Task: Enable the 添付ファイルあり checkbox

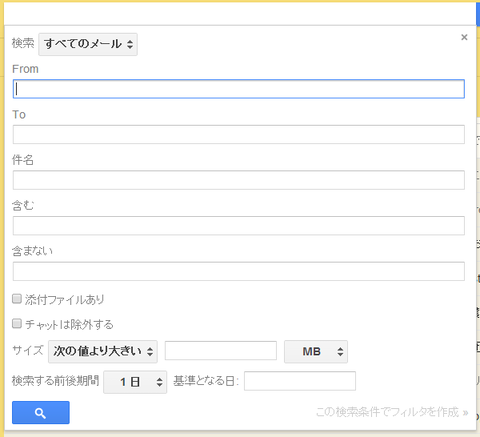Action: pyautogui.click(x=17, y=299)
